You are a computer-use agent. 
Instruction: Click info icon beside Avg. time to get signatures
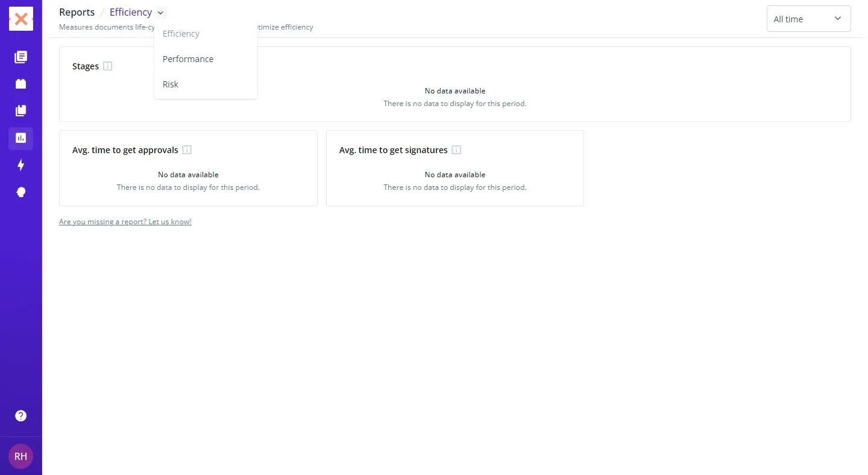click(x=456, y=150)
